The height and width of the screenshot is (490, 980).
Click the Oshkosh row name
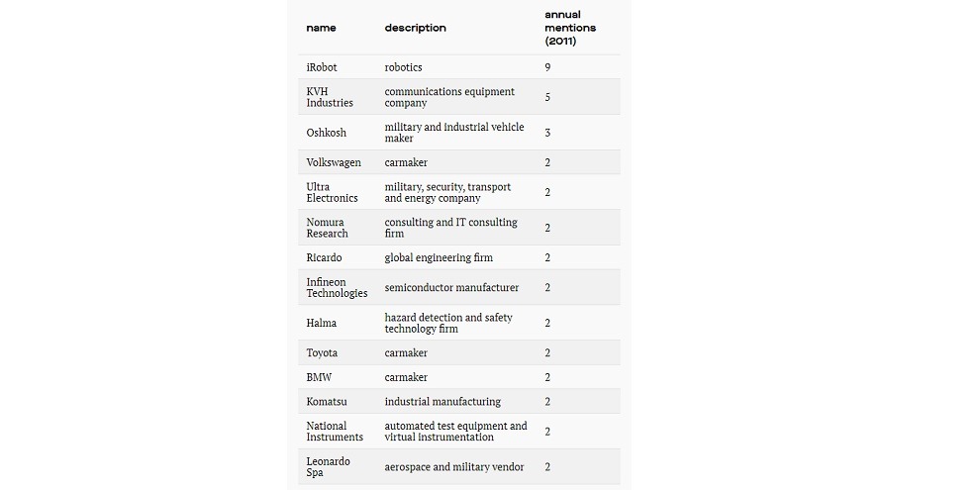326,133
